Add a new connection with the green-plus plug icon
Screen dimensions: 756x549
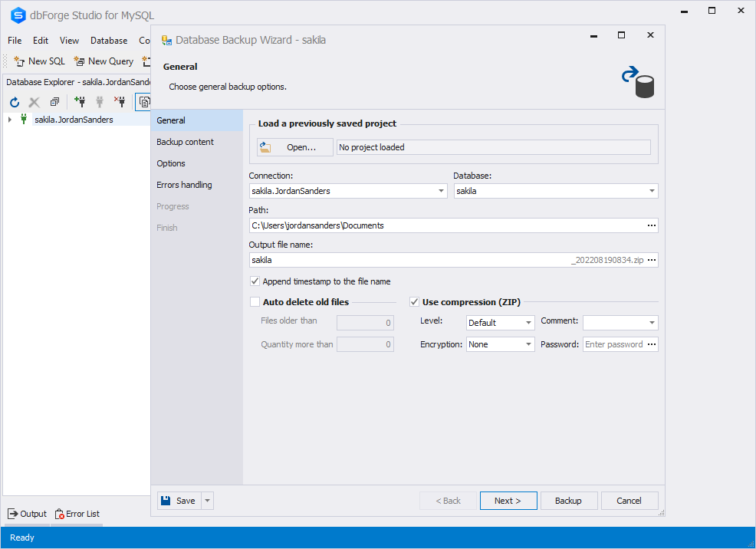click(x=80, y=101)
